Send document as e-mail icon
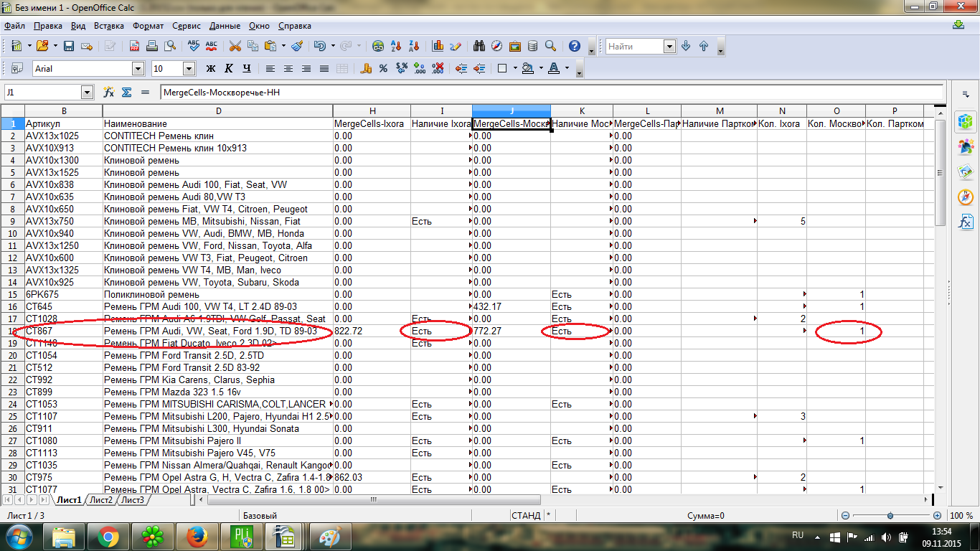The image size is (980, 551). point(87,46)
